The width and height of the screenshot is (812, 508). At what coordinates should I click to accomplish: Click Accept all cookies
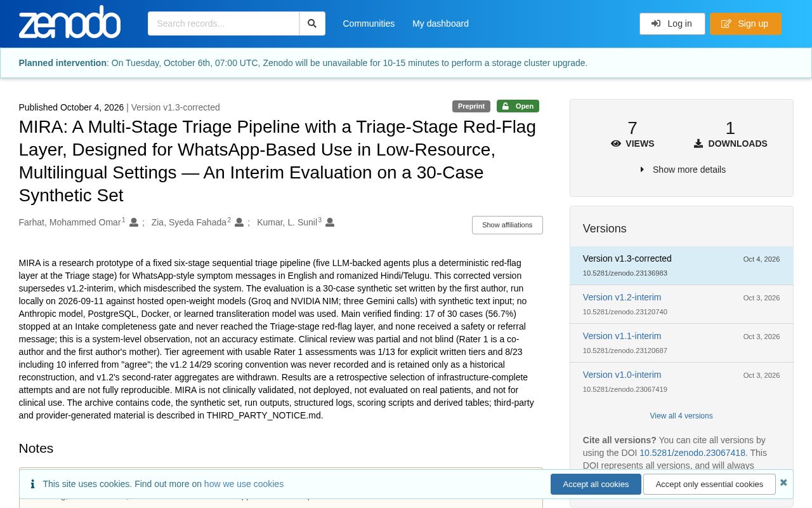click(596, 484)
